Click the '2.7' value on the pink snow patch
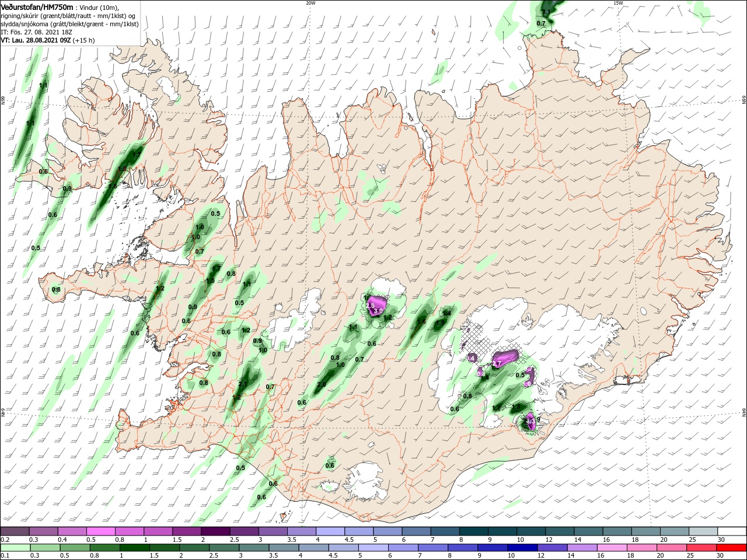 click(x=497, y=364)
